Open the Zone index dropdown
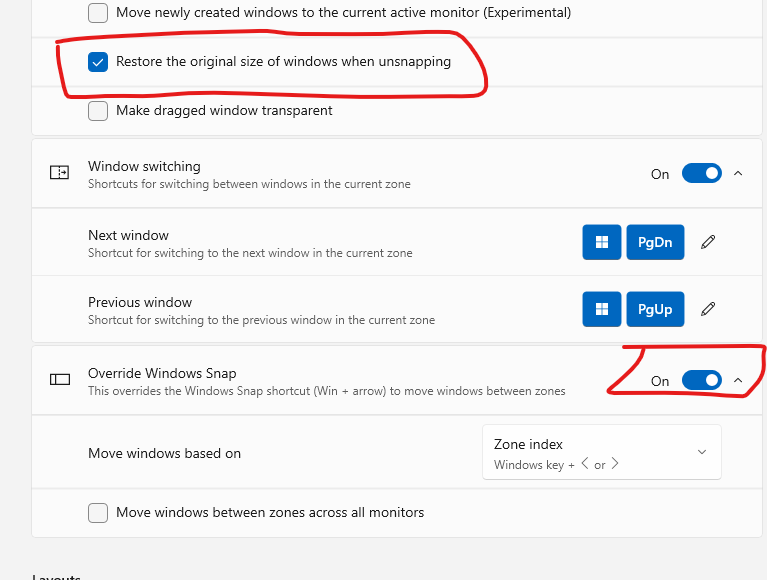 (x=601, y=452)
